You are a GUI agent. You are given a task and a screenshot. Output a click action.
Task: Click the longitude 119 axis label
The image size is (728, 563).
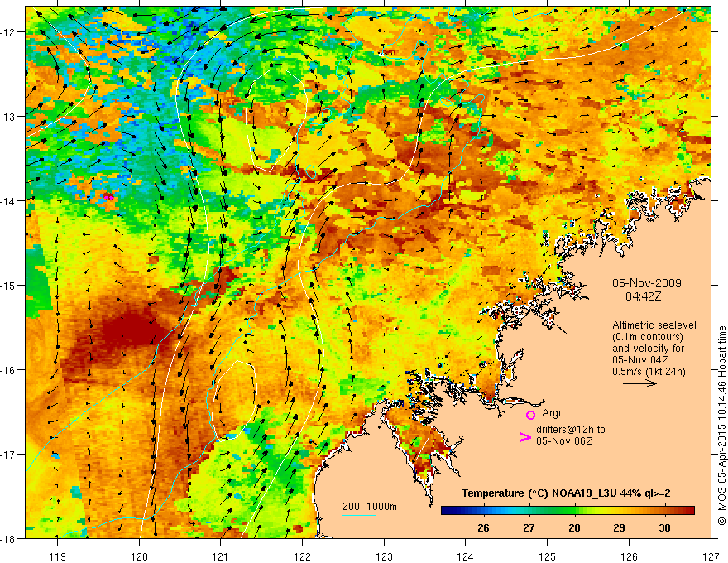click(x=58, y=556)
